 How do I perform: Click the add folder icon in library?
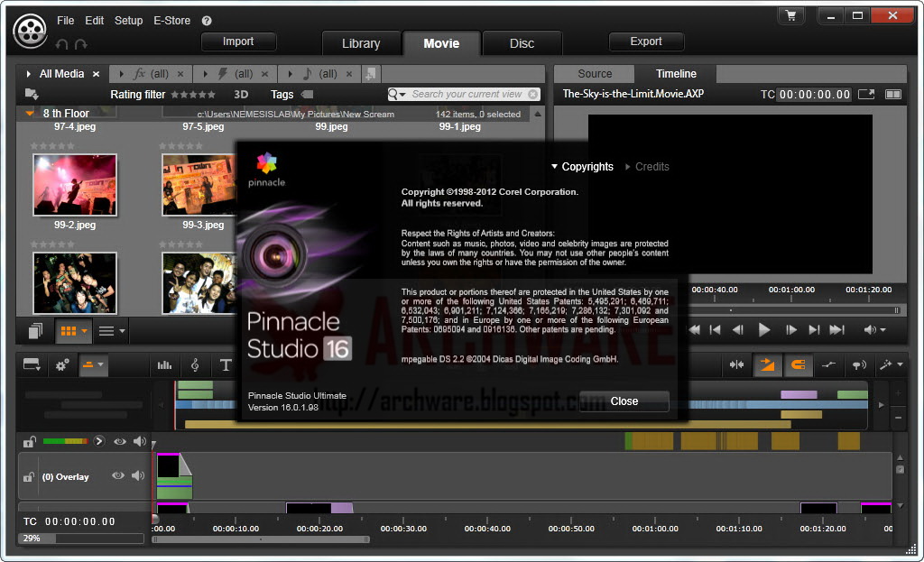[32, 94]
